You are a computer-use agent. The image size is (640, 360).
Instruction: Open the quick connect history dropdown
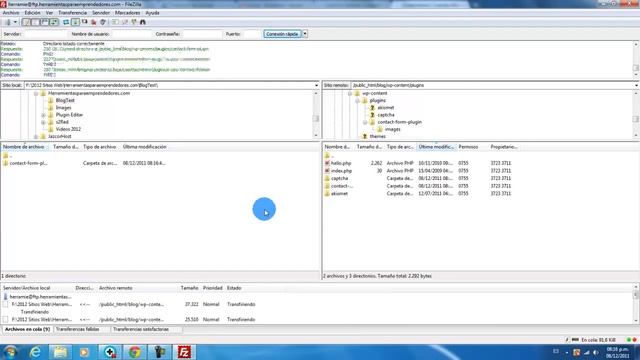point(305,34)
